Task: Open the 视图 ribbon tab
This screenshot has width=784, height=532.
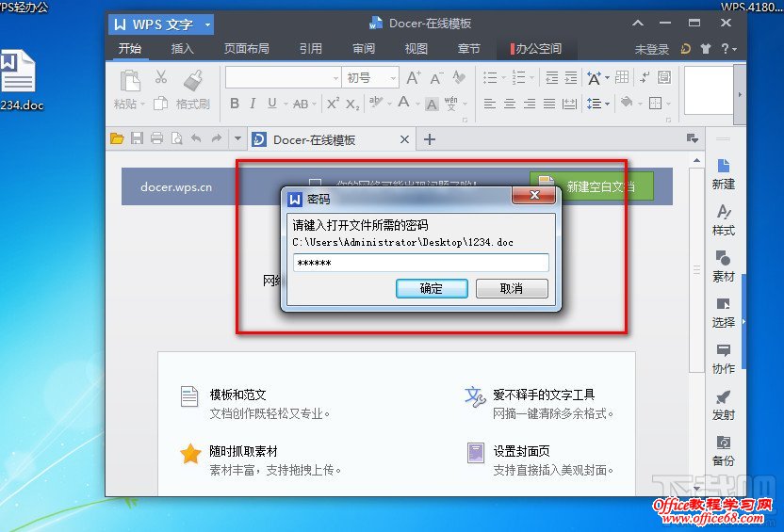Action: tap(416, 48)
